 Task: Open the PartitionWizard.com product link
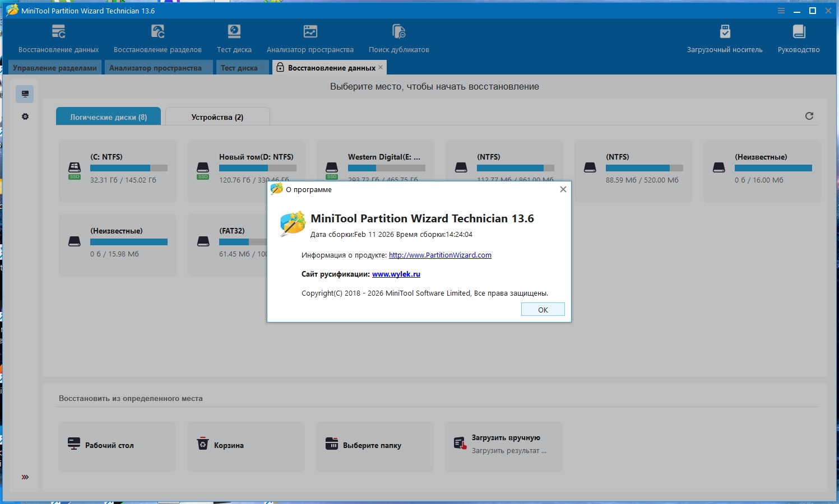[x=440, y=255]
